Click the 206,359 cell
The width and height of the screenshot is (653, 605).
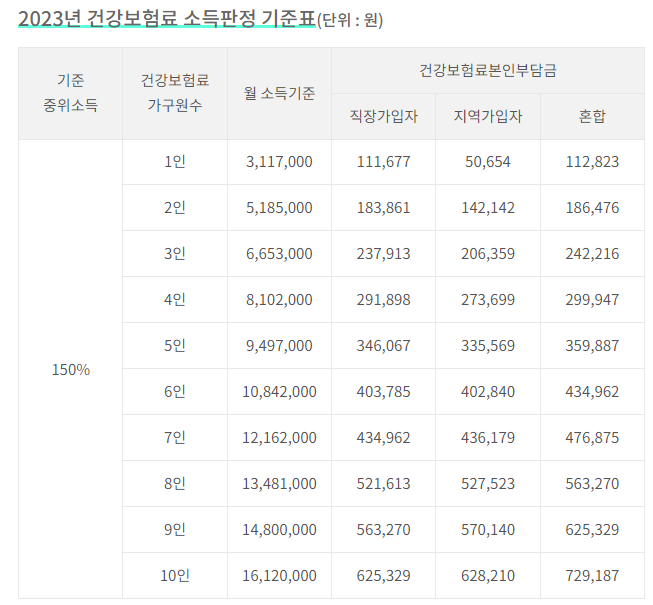click(x=488, y=254)
